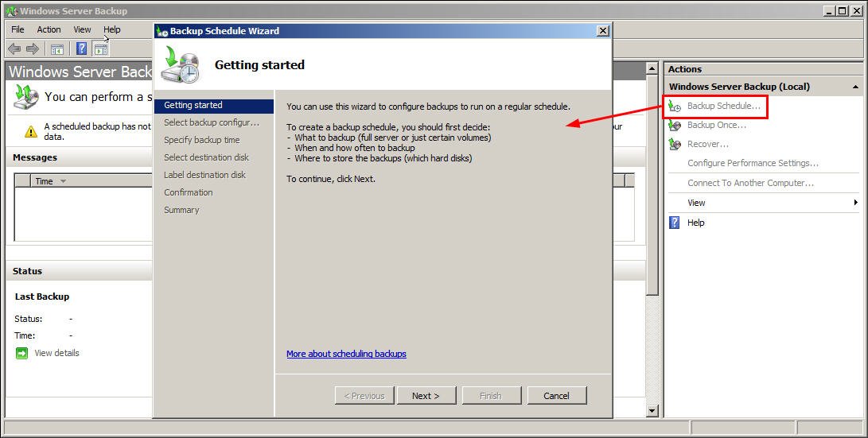Click the Backup Schedule Wizard title icon

pos(162,31)
